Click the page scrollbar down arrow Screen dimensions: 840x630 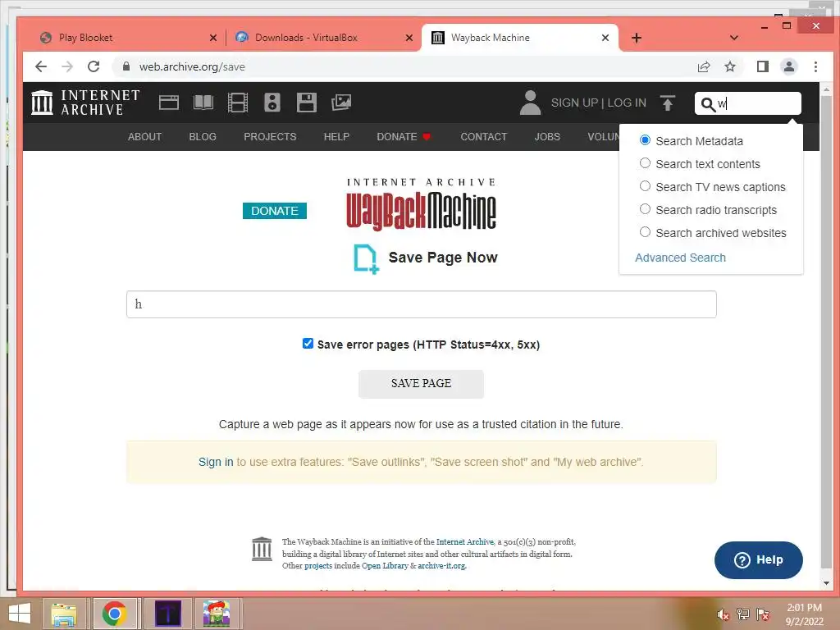click(x=826, y=583)
